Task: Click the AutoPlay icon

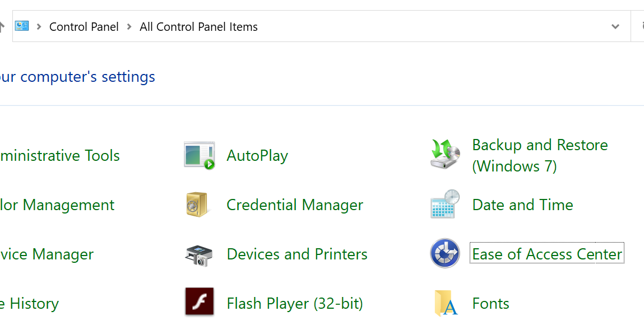Action: [199, 155]
